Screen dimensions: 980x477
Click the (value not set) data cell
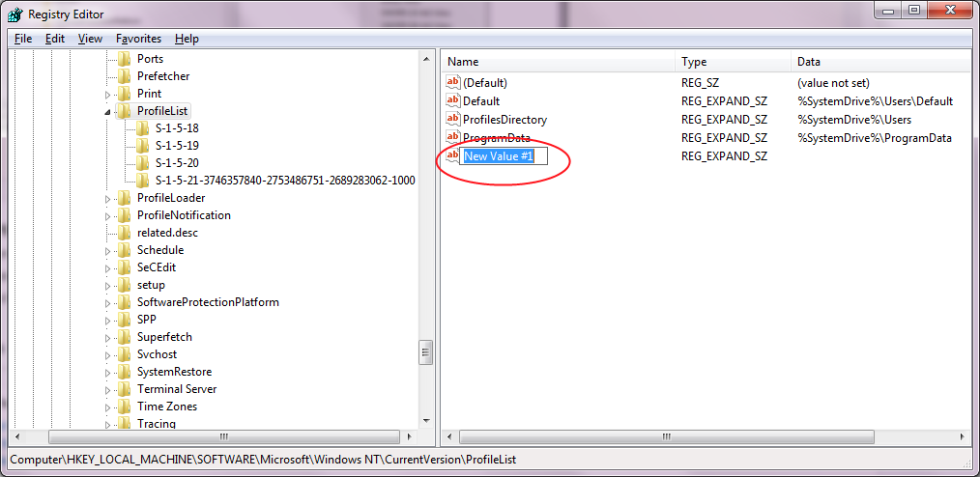click(x=833, y=82)
